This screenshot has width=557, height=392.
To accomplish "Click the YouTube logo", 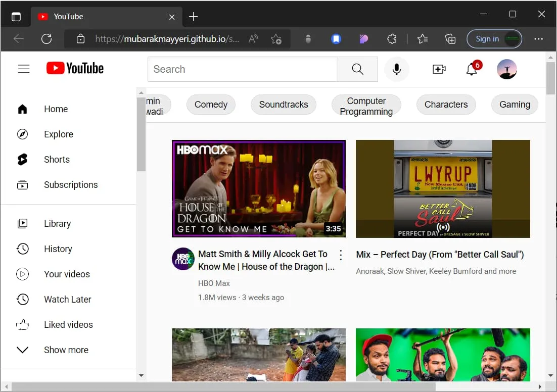I will (75, 69).
